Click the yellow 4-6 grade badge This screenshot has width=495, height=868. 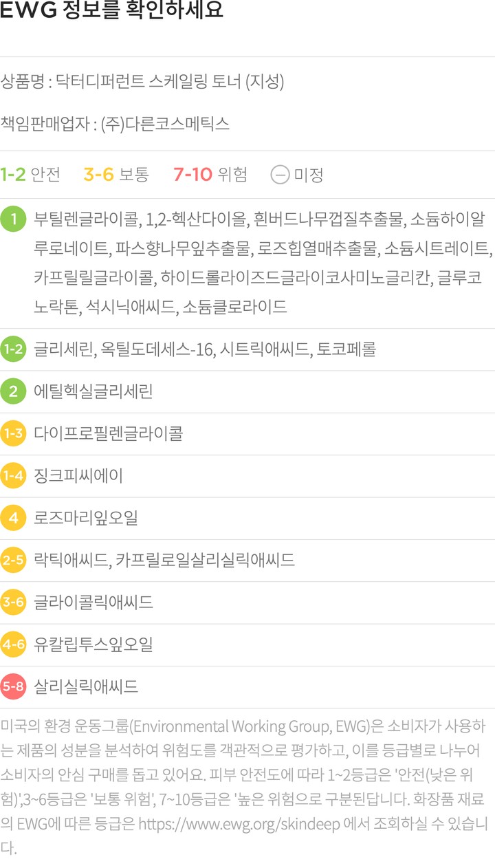pos(13,645)
